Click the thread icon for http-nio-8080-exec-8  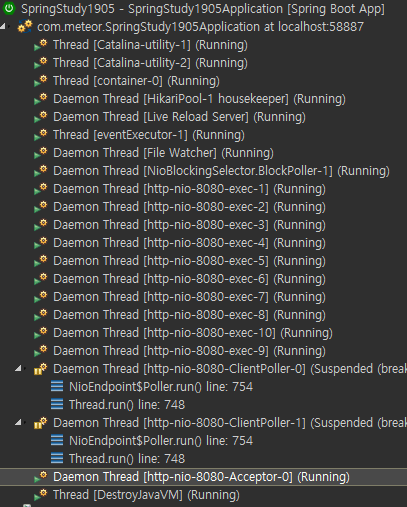click(41, 315)
